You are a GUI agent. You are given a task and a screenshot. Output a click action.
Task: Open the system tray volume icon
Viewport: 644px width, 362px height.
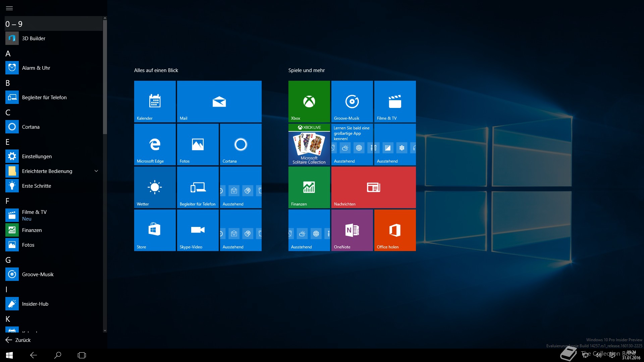tap(599, 355)
